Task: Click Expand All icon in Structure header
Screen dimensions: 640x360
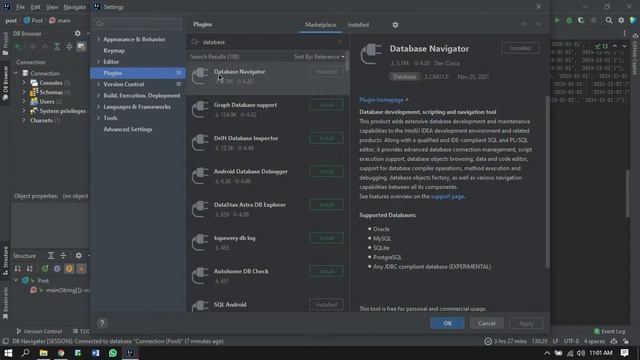Action: [51, 256]
